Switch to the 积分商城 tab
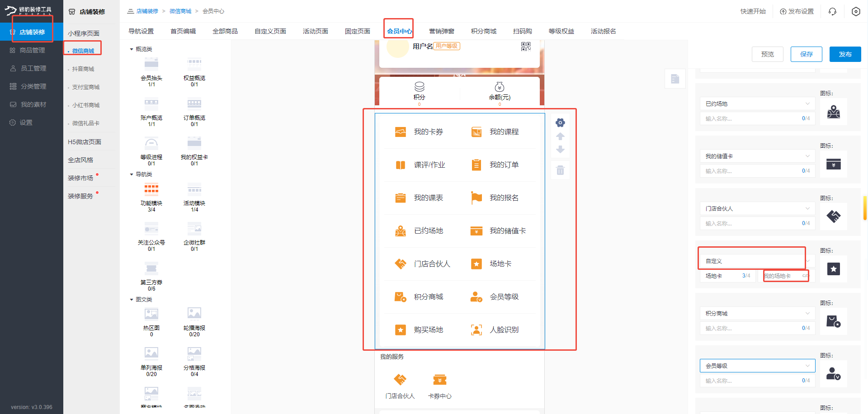 483,31
